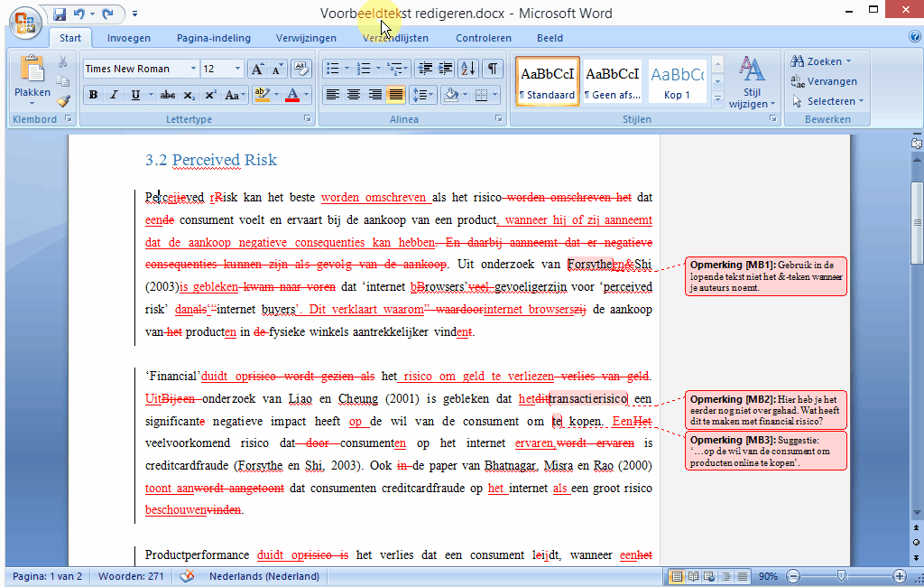Apply the red font color
The image size is (924, 587).
pos(292,95)
